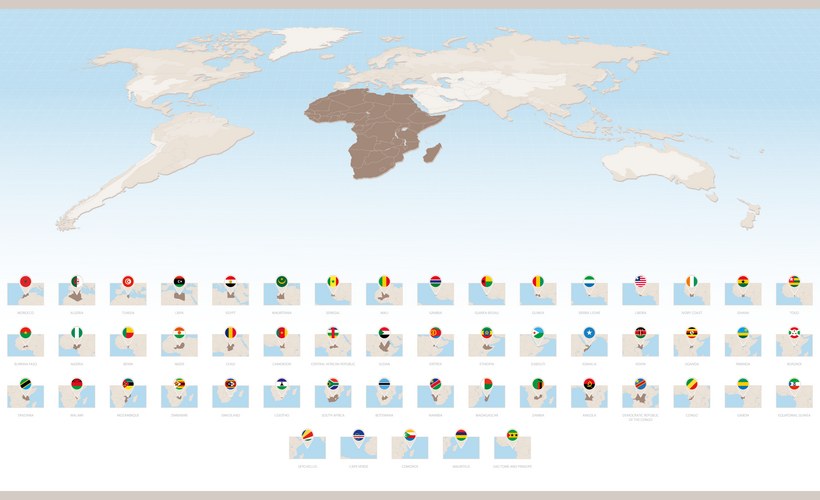Click the Morocco flag pin
The width and height of the screenshot is (820, 500).
click(25, 281)
